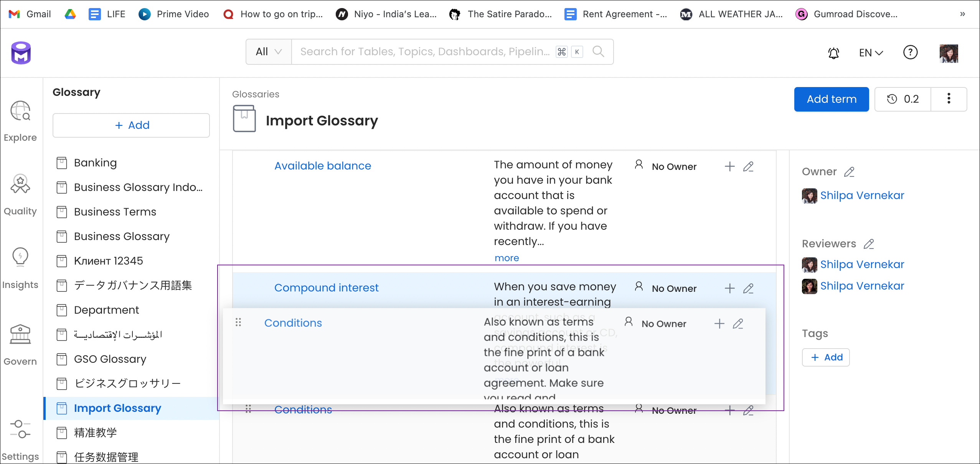Click plus icon in dragged Conditions row
This screenshot has height=464, width=980.
[x=719, y=324]
